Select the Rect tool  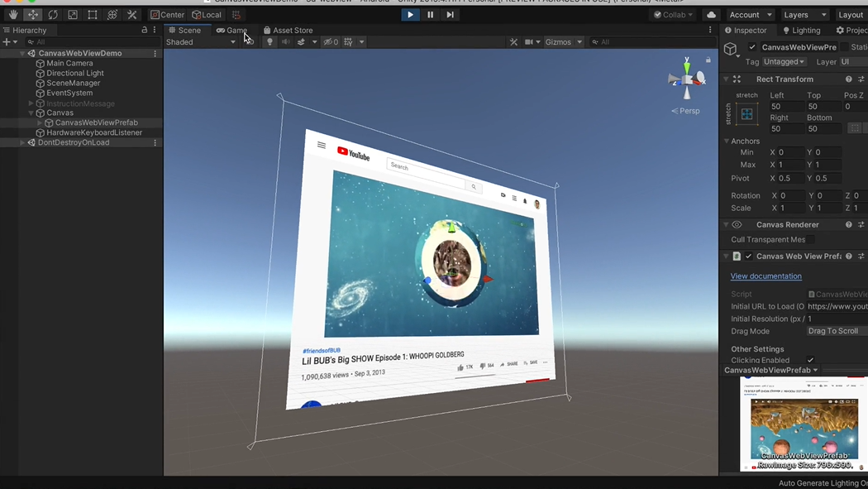click(93, 15)
